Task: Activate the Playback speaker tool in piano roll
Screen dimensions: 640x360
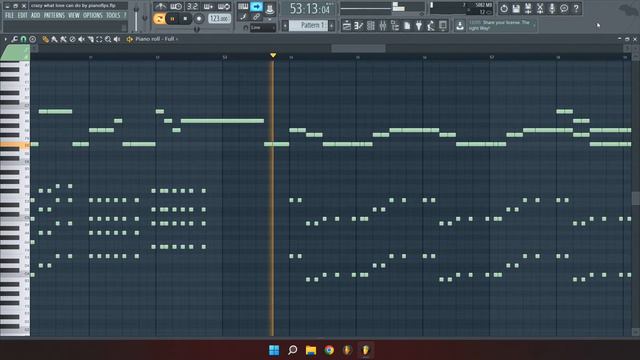Action: 117,39
